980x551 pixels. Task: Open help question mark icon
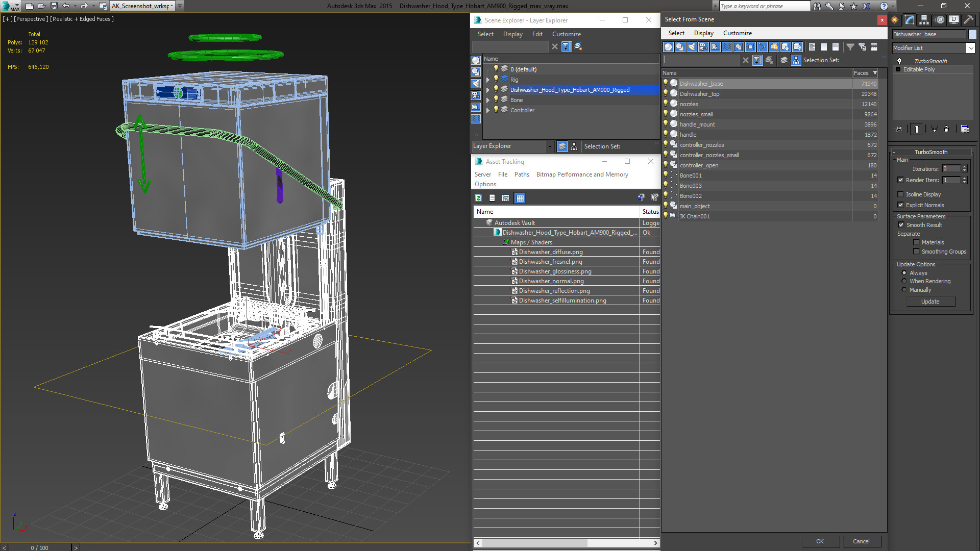coord(884,6)
